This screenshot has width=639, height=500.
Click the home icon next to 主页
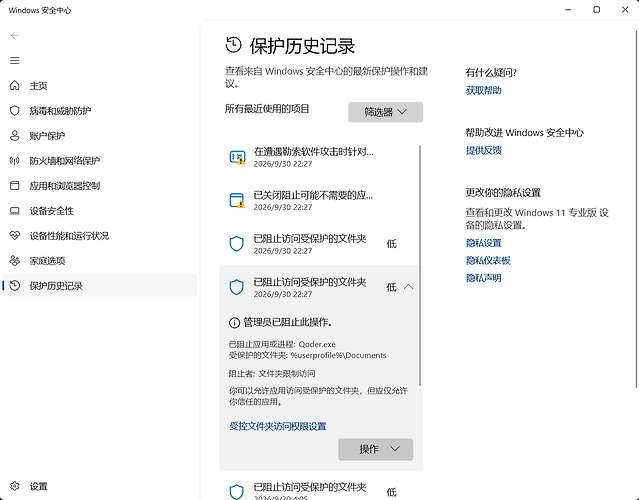coord(15,86)
